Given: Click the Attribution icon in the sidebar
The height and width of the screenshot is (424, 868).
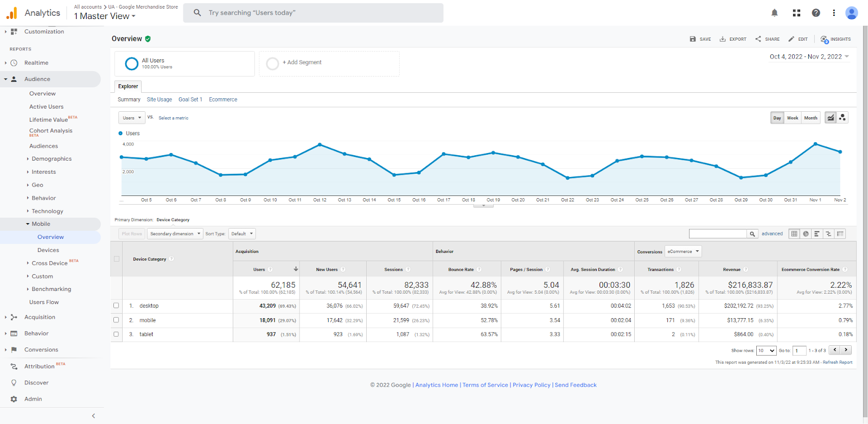Looking at the screenshot, I should (14, 366).
